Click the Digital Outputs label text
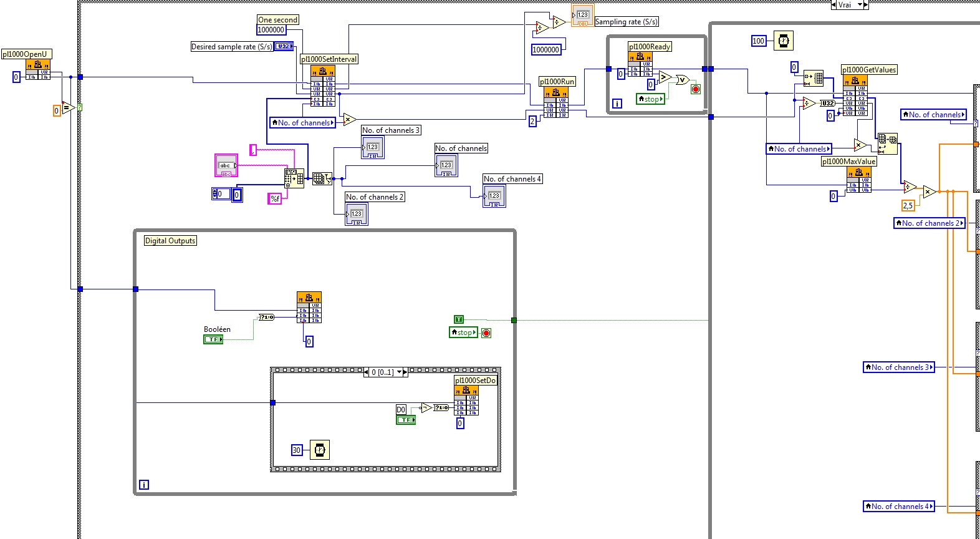 point(170,241)
